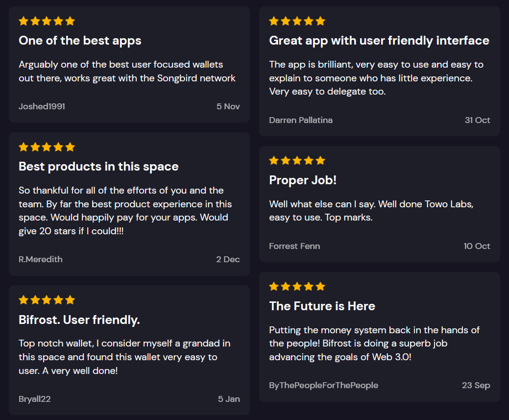Click the stars above 'Best products in this space'
Screen dimensions: 509x420
coord(47,147)
